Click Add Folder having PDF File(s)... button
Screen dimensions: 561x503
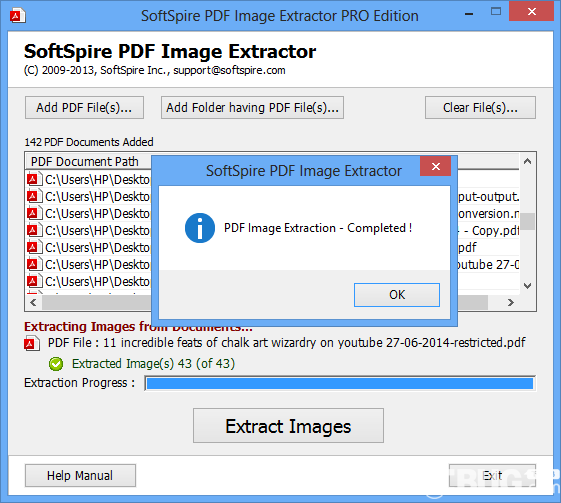coord(252,107)
